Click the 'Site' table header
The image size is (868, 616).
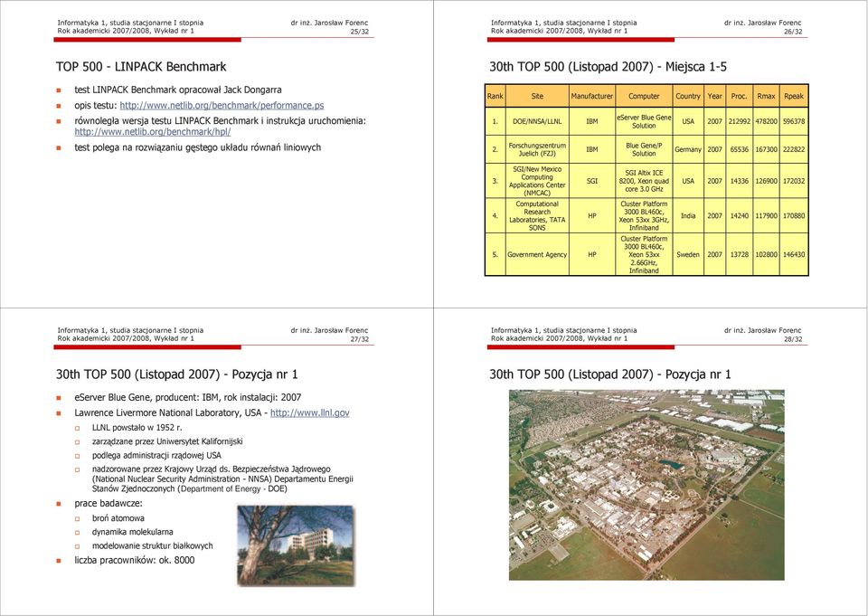pos(537,96)
